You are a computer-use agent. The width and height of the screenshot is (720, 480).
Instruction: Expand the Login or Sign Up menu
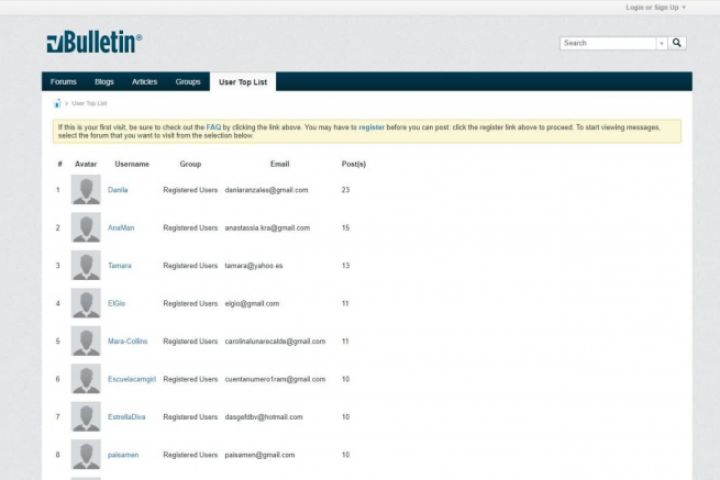[655, 7]
